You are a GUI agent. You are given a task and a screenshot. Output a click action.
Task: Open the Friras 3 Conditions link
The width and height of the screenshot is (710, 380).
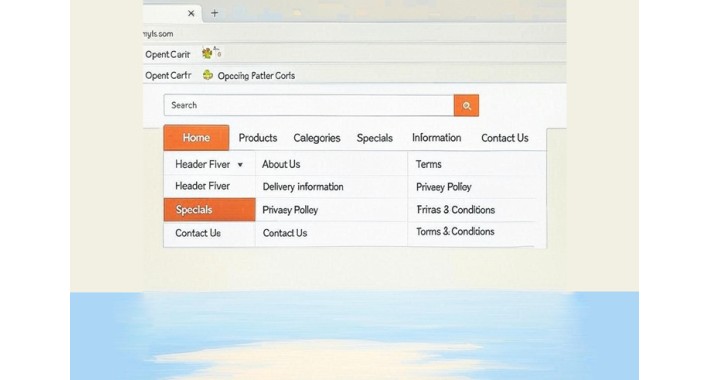tap(456, 210)
